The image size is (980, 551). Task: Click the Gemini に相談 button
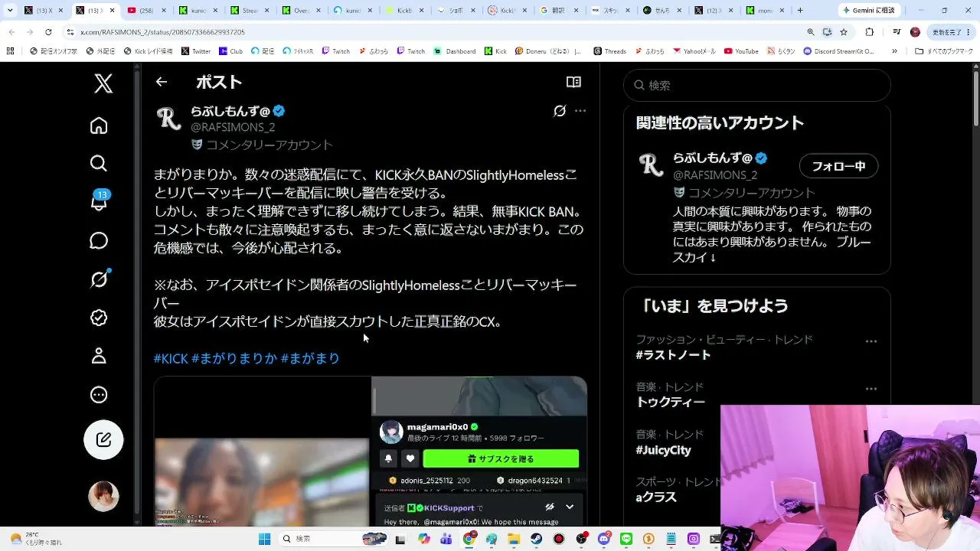coord(869,11)
